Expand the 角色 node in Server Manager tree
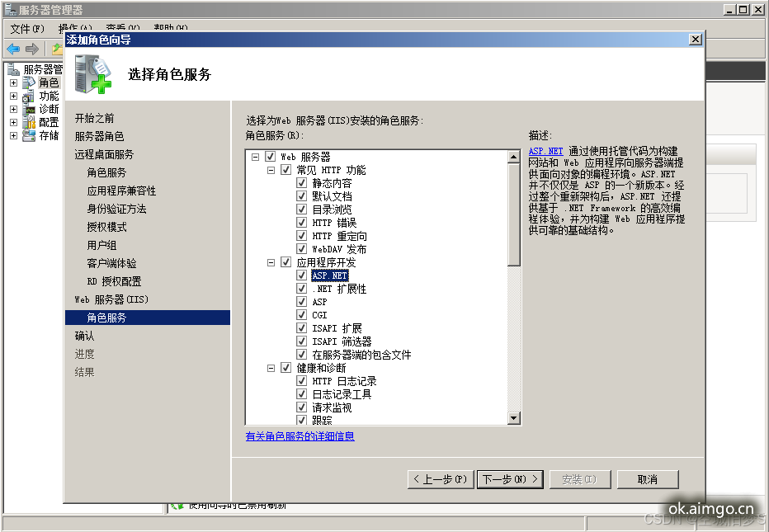Image resolution: width=769 pixels, height=532 pixels. 14,82
